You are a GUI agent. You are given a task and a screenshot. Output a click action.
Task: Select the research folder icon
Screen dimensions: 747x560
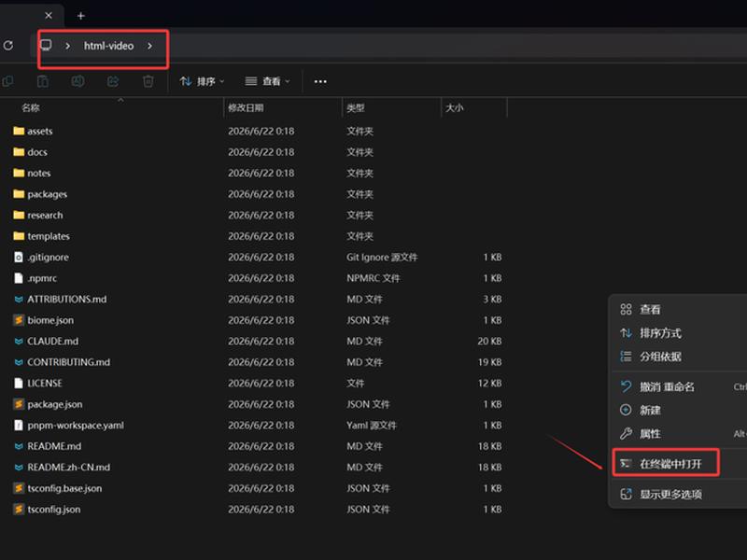point(19,215)
